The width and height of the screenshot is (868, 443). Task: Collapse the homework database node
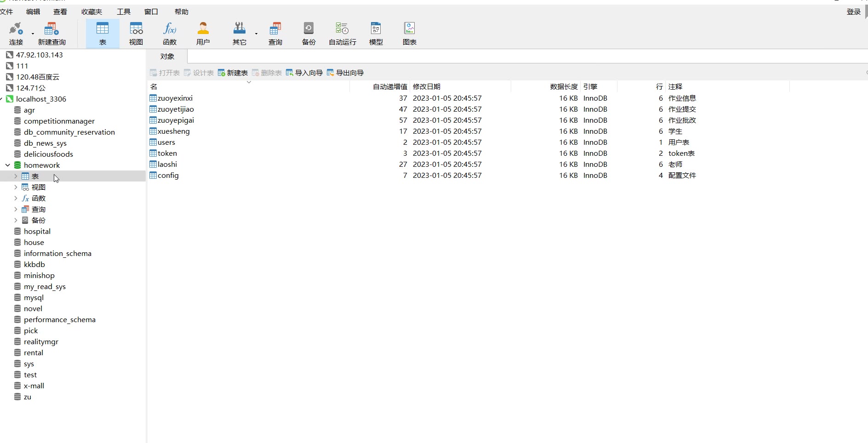click(8, 165)
